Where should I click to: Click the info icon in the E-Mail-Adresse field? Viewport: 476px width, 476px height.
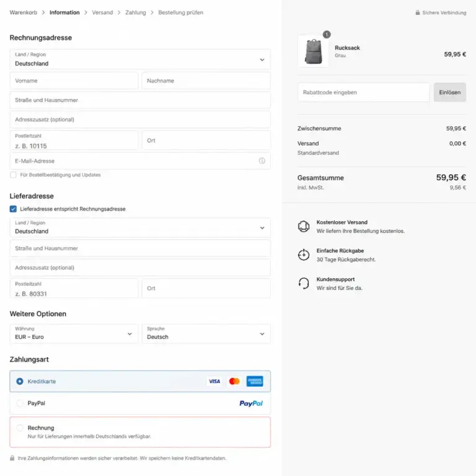point(262,161)
